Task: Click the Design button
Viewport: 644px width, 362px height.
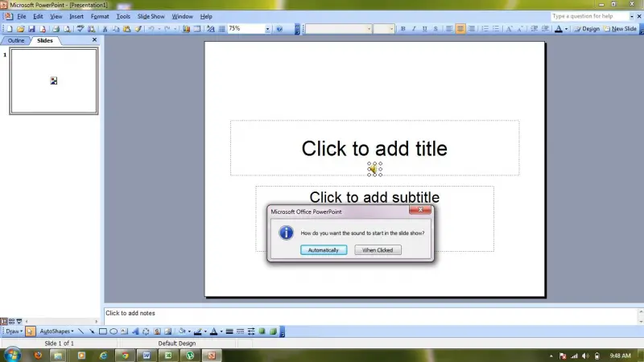Action: tap(587, 29)
